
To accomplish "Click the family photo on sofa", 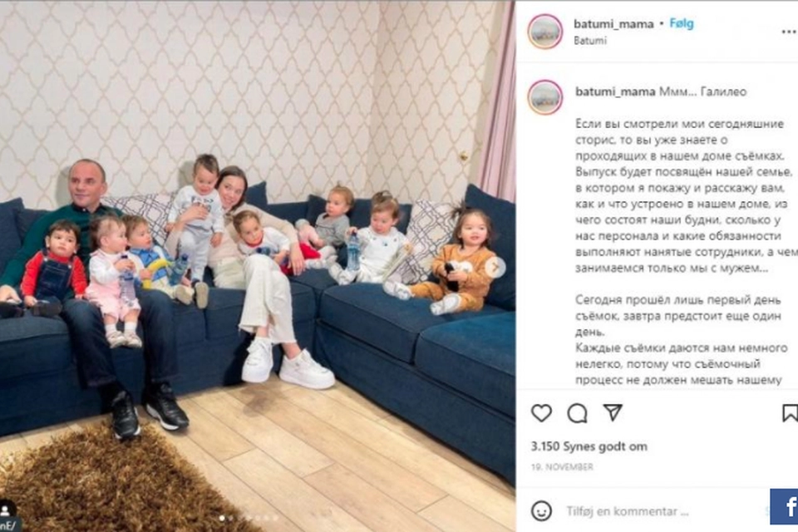I will tap(257, 266).
